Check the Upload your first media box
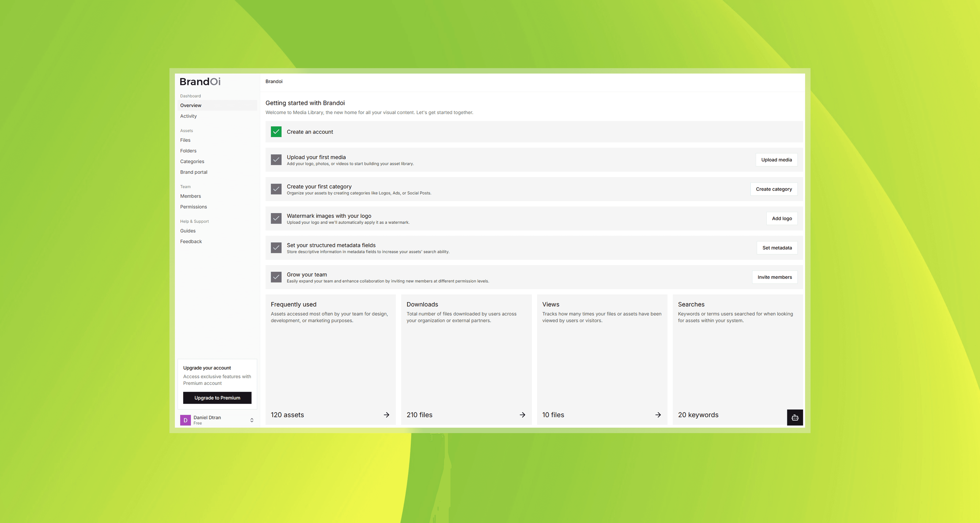This screenshot has height=523, width=980. click(x=276, y=160)
